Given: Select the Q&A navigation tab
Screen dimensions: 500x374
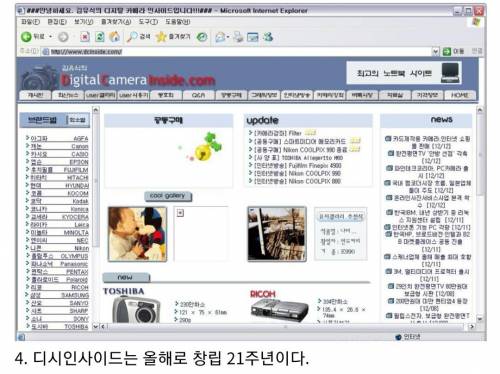Looking at the screenshot, I should pyautogui.click(x=199, y=95).
